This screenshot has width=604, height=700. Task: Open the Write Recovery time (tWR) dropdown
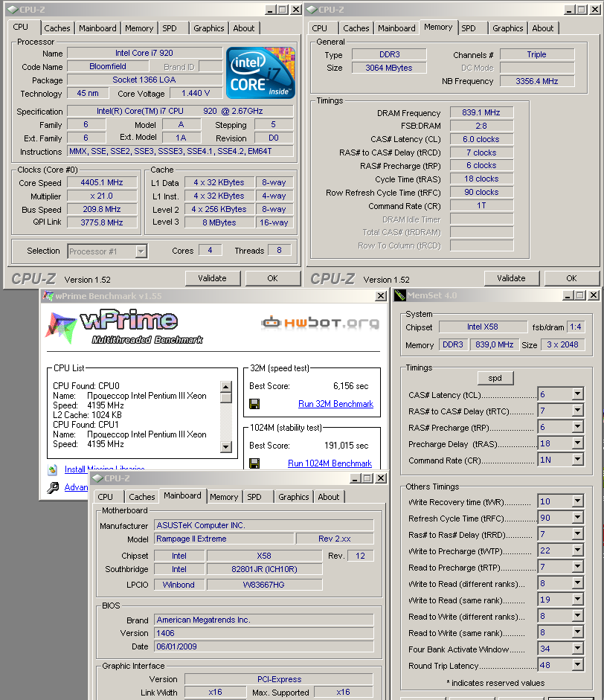point(578,501)
